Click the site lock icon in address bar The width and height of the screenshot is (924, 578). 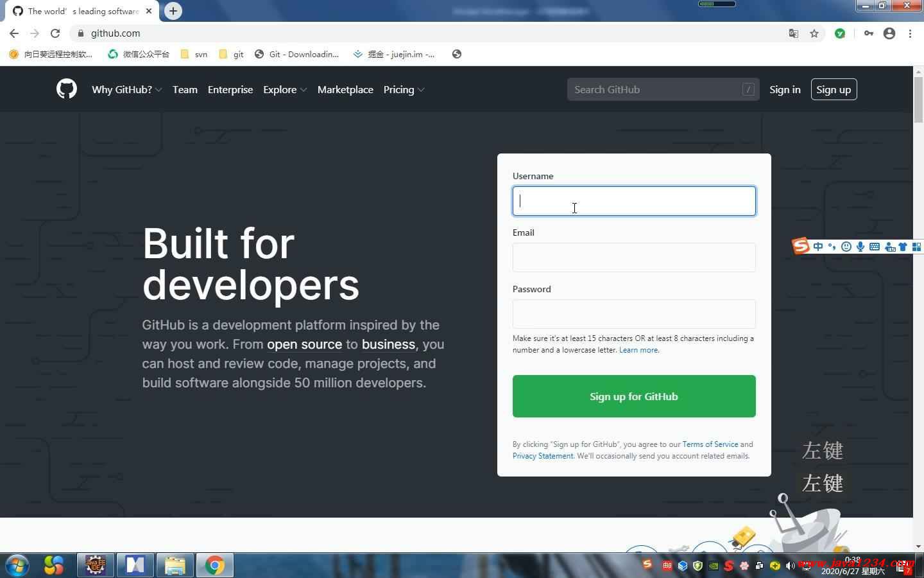80,33
